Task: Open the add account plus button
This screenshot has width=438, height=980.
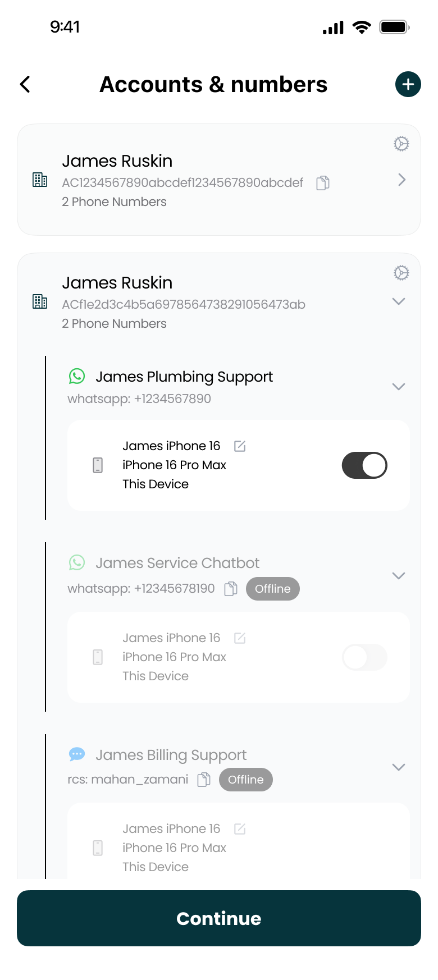Action: 408,84
